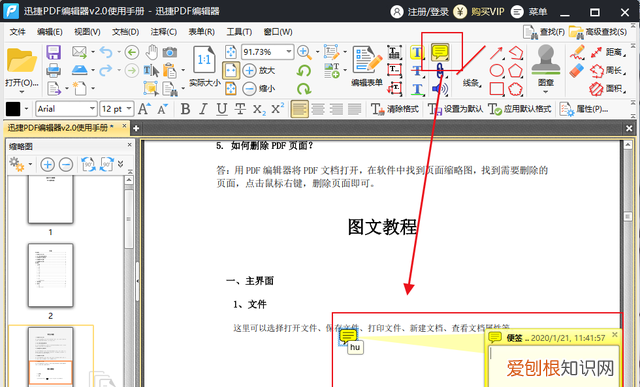Viewport: 640px width, 387px height.
Task: Toggle Superscript formatting
Action: [277, 109]
